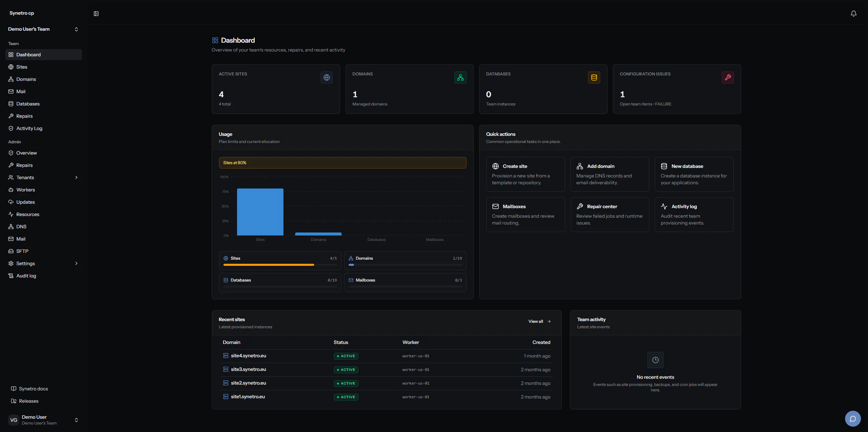The height and width of the screenshot is (432, 868).
Task: Click worker-us-01 in site2.synetro.eu row
Action: pyautogui.click(x=416, y=383)
